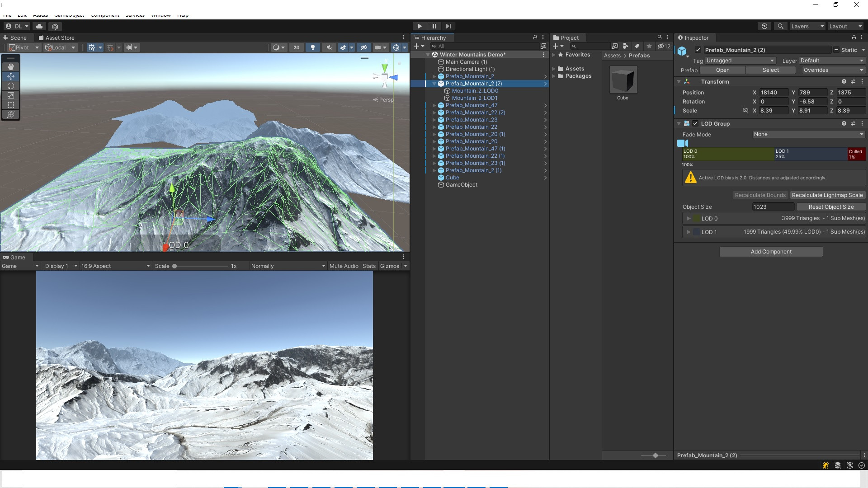The height and width of the screenshot is (488, 868).
Task: Click the Step frame button
Action: (x=448, y=26)
